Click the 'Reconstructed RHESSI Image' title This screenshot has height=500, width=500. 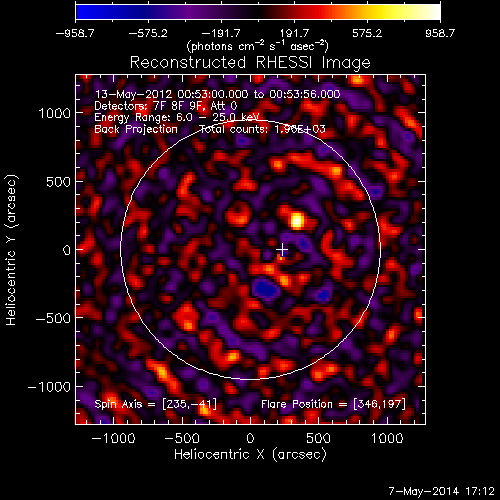pos(250,62)
